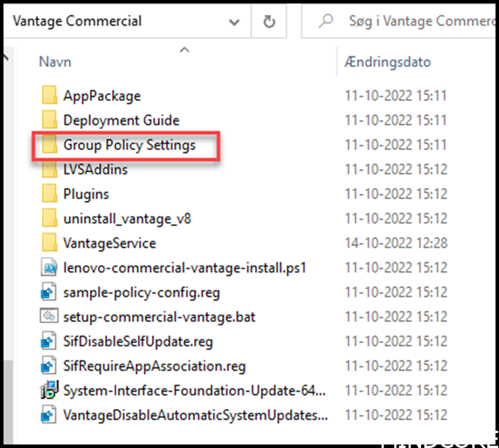Select SifDisableSelfUpdate.reg file name
The image size is (499, 448).
138,342
